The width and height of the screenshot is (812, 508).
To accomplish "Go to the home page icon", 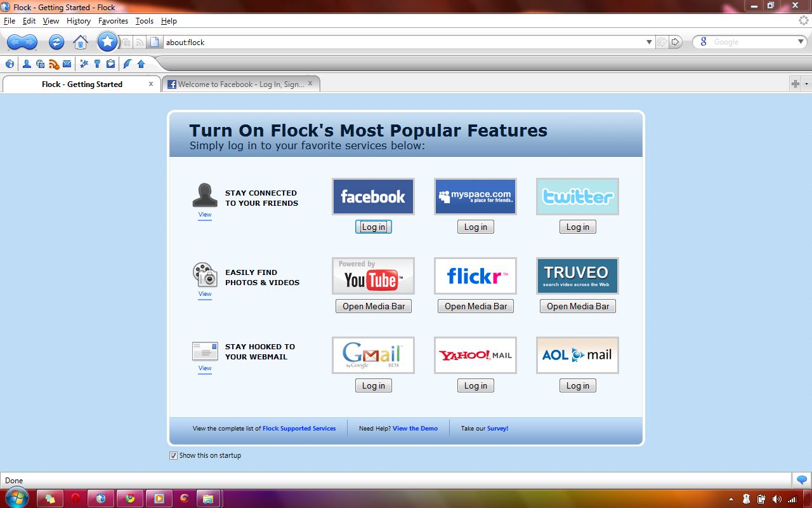I will tap(81, 43).
